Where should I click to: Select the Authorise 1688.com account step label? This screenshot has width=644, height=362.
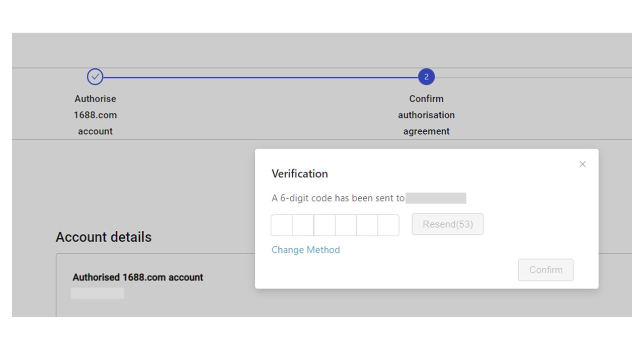click(x=95, y=115)
